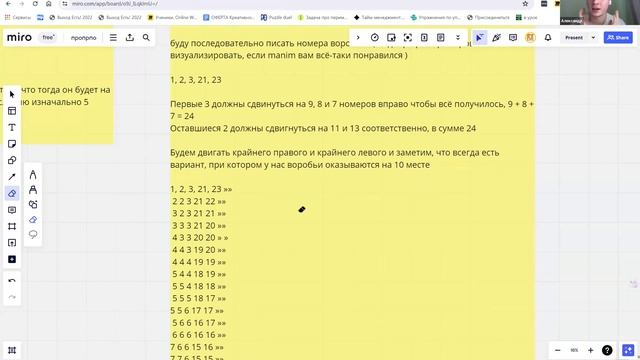Open the Present dropdown arrow
Image resolution: width=640 pixels, height=360 pixels.
(x=593, y=38)
